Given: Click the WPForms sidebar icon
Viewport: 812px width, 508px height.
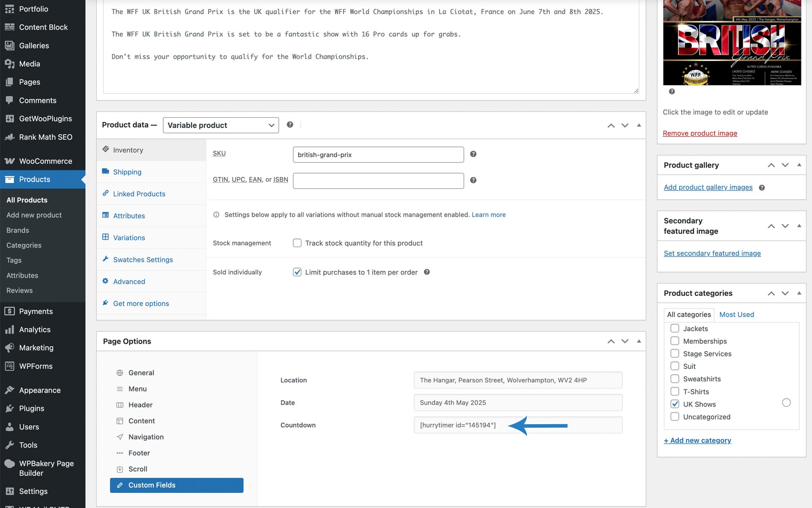Looking at the screenshot, I should pyautogui.click(x=9, y=366).
